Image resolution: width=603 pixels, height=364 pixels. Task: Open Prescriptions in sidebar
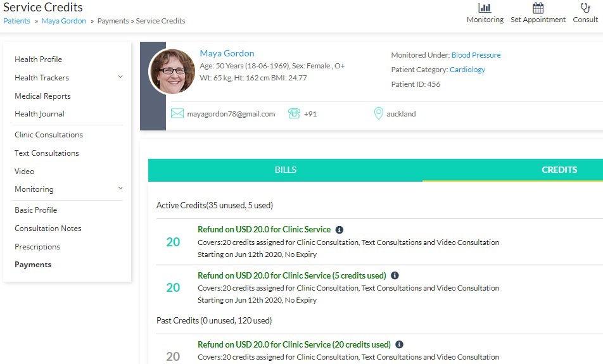pyautogui.click(x=37, y=247)
